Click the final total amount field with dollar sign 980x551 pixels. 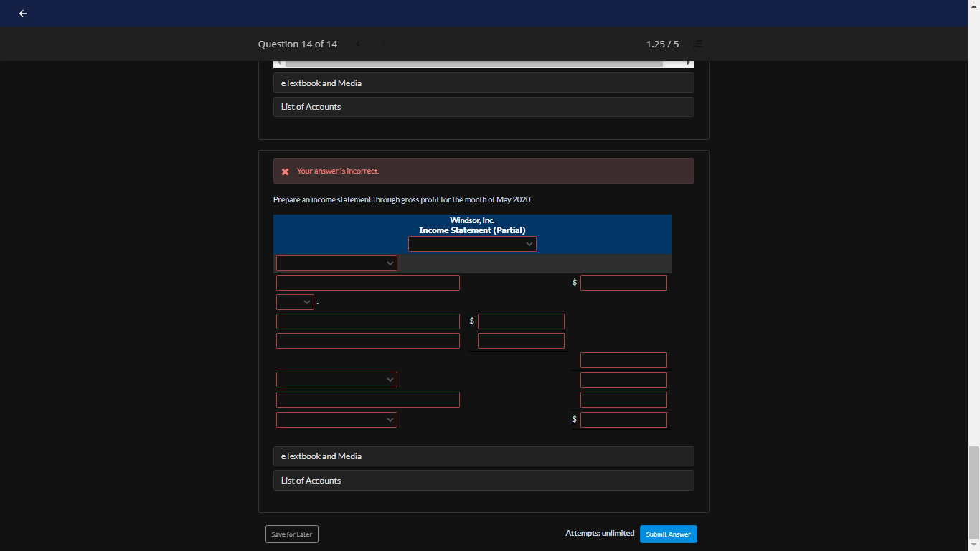coord(623,420)
